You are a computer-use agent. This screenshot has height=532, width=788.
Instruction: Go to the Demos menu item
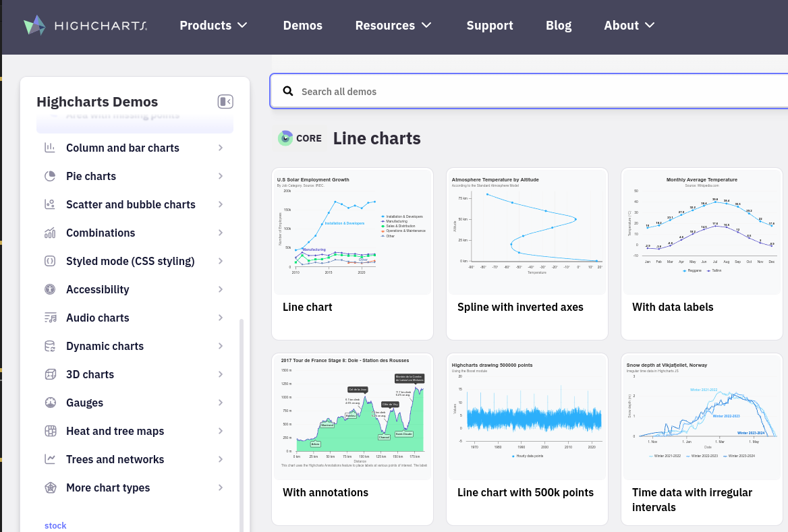(x=302, y=26)
